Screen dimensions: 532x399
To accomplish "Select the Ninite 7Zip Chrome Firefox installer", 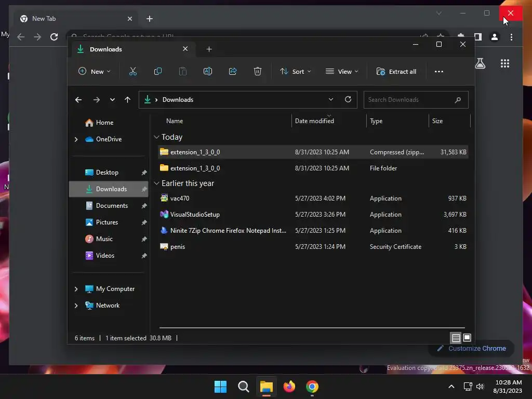I will tap(313, 231).
